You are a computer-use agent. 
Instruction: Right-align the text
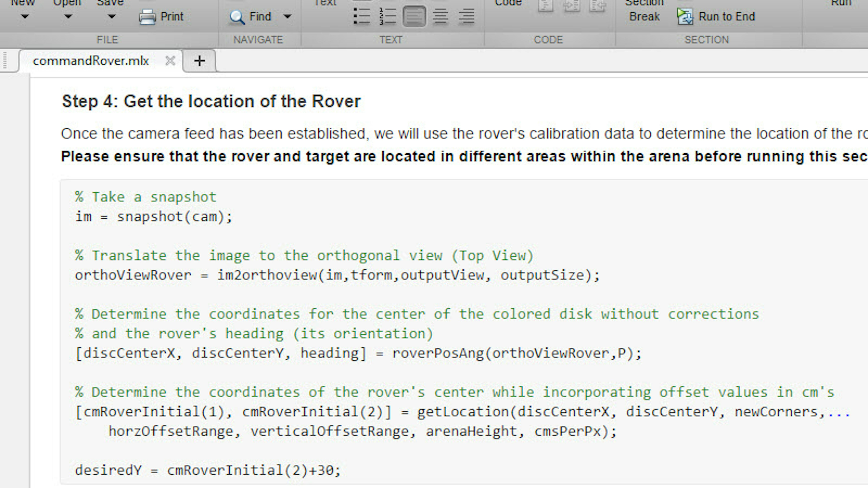pyautogui.click(x=466, y=16)
